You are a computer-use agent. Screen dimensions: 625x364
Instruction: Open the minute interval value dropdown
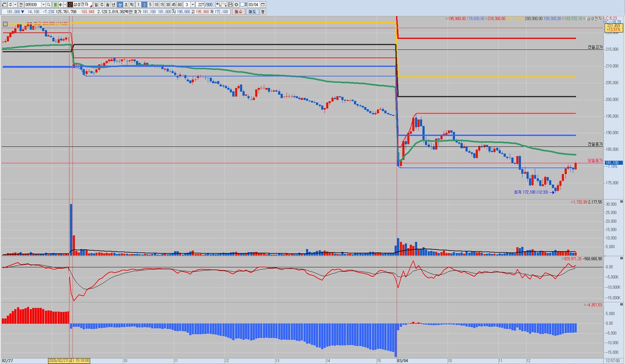pos(193,5)
